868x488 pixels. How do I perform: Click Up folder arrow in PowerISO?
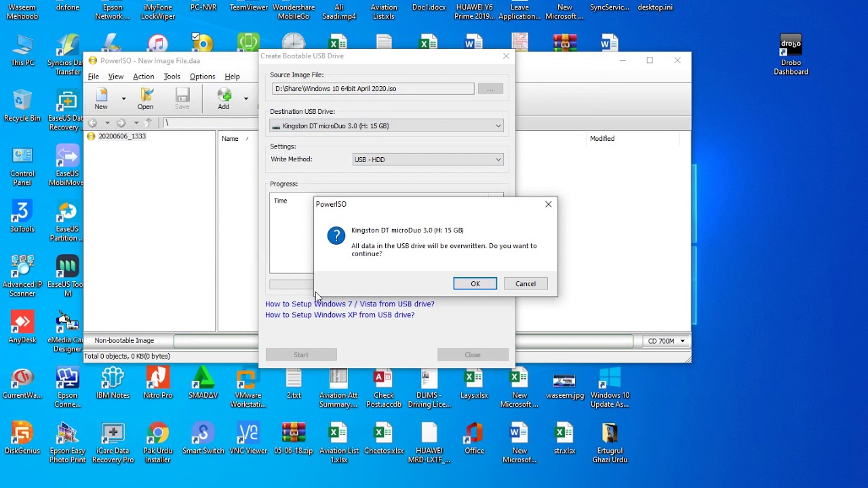tap(149, 123)
